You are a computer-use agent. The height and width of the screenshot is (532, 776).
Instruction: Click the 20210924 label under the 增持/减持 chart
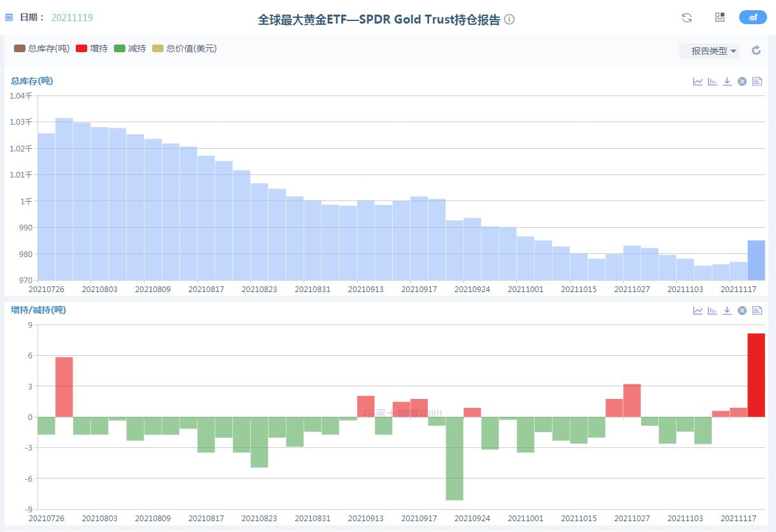click(472, 519)
